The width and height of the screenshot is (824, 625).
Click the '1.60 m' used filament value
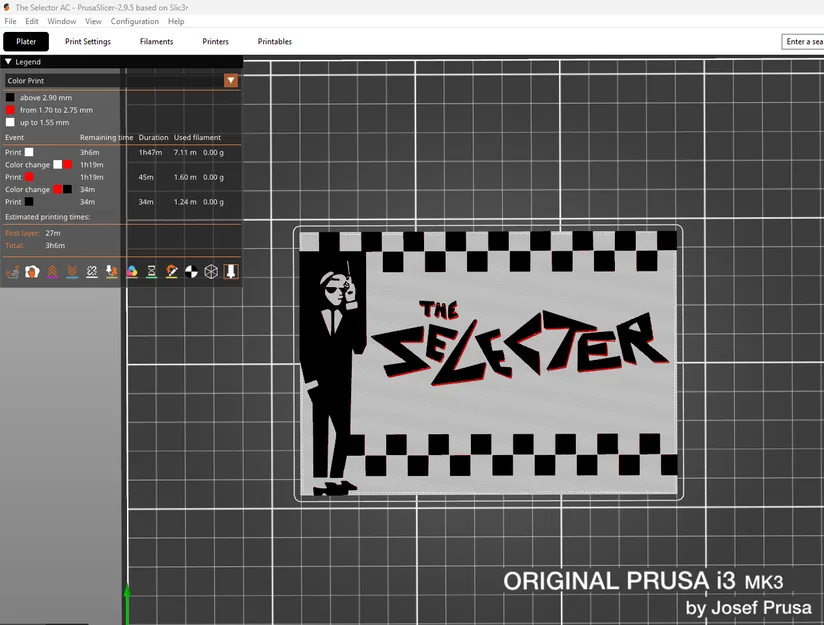pyautogui.click(x=185, y=177)
